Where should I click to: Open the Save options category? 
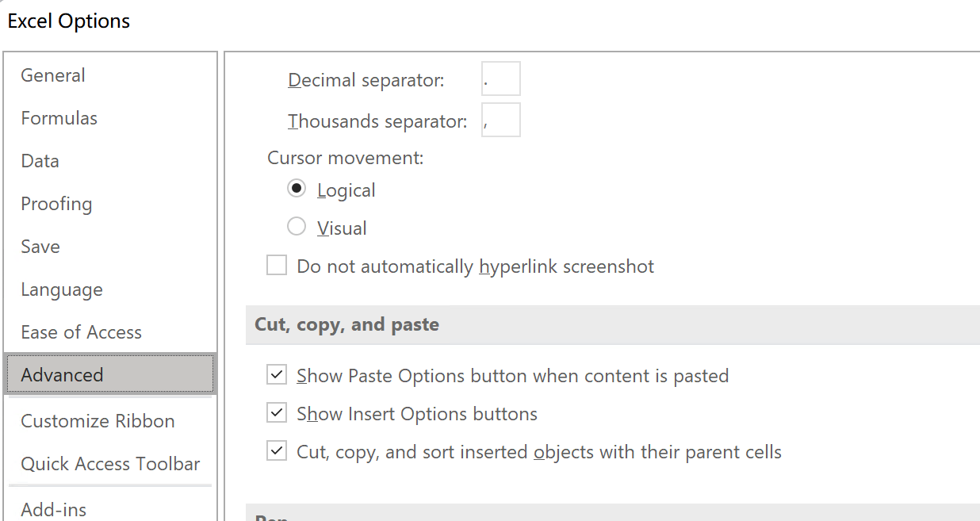click(x=40, y=247)
